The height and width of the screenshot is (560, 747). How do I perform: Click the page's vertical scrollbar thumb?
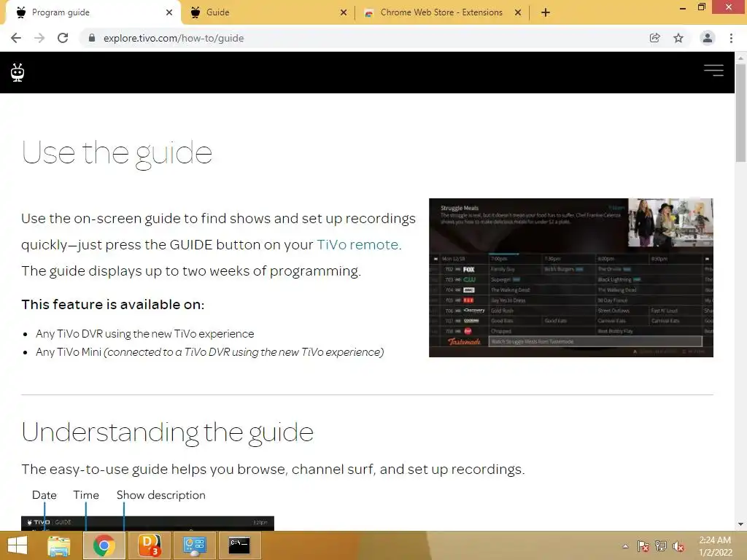tap(740, 112)
